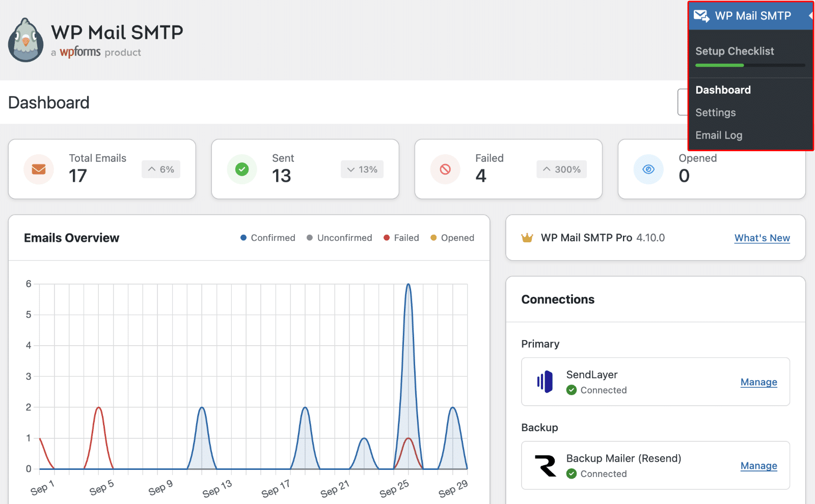Screen dimensions: 815x504
Task: Click the WP Mail SMTP pigeon logo
Action: 26,40
